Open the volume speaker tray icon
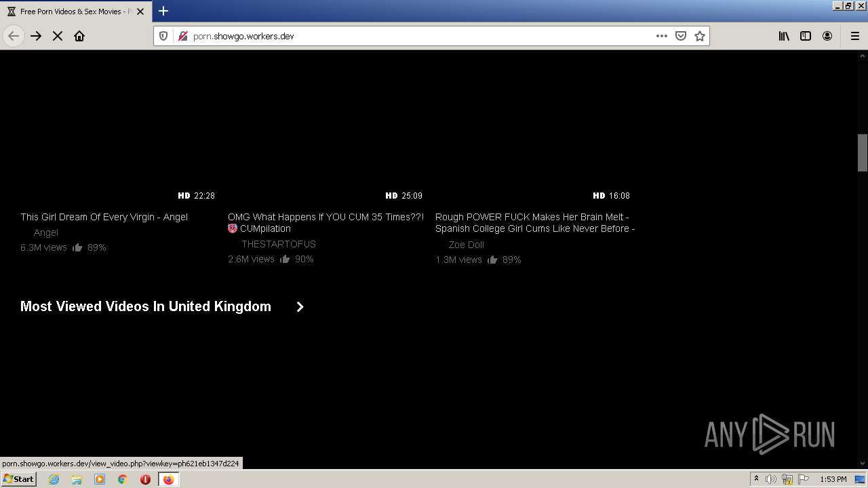The height and width of the screenshot is (488, 868). click(771, 479)
